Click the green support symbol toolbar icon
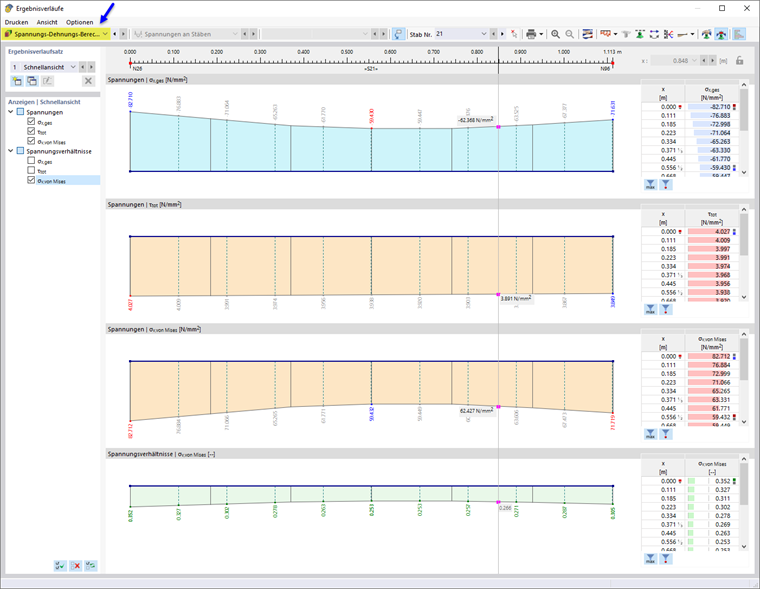 coord(640,34)
